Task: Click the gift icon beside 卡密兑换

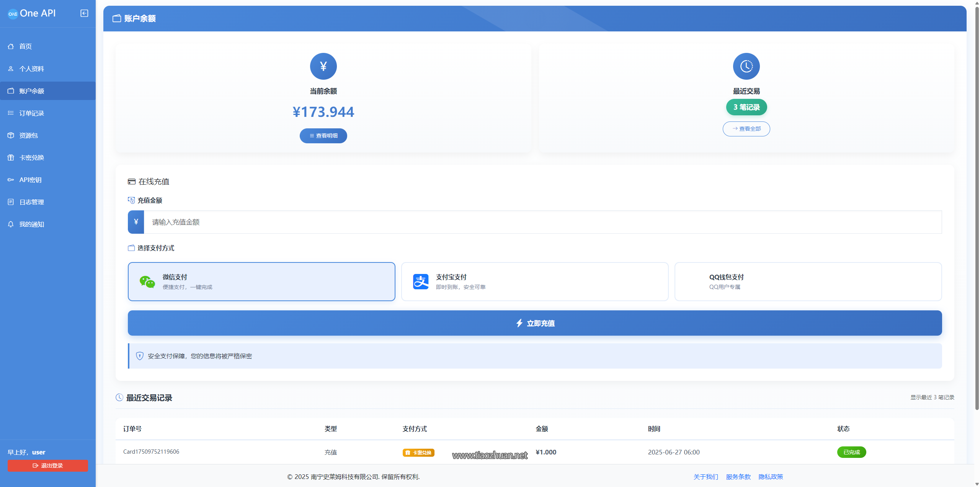Action: (x=11, y=157)
